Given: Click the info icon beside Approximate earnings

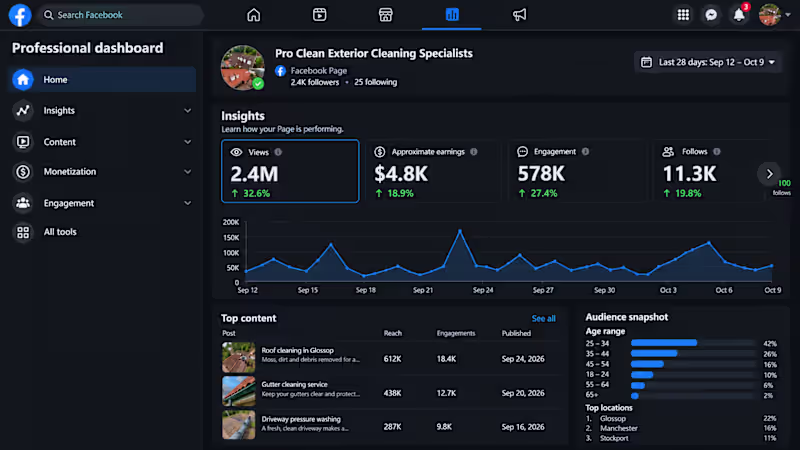Looking at the screenshot, I should (x=473, y=152).
